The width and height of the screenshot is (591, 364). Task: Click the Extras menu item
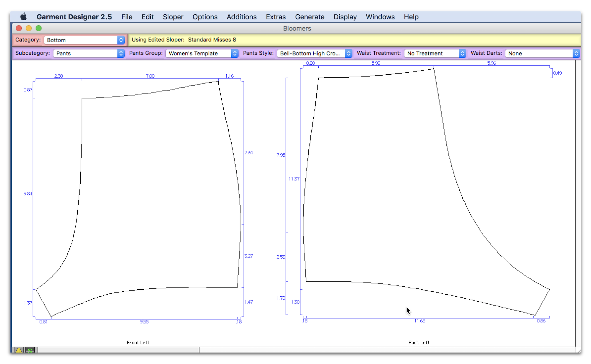(x=276, y=17)
